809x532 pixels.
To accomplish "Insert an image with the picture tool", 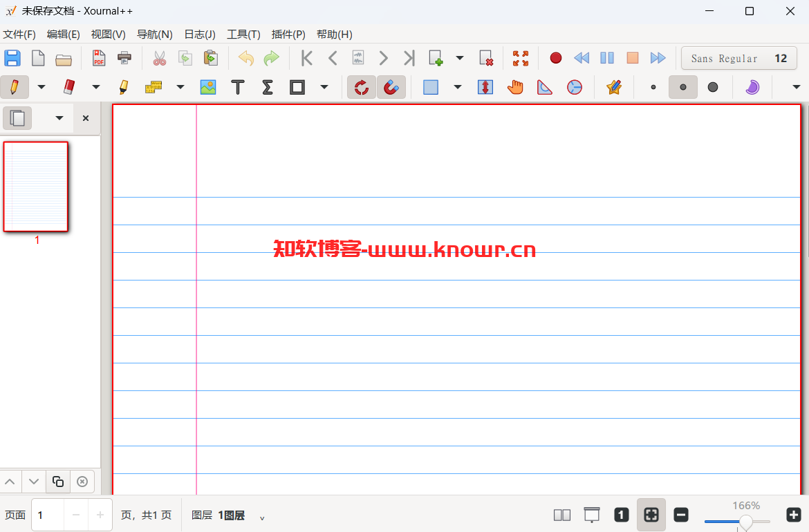I will click(208, 87).
